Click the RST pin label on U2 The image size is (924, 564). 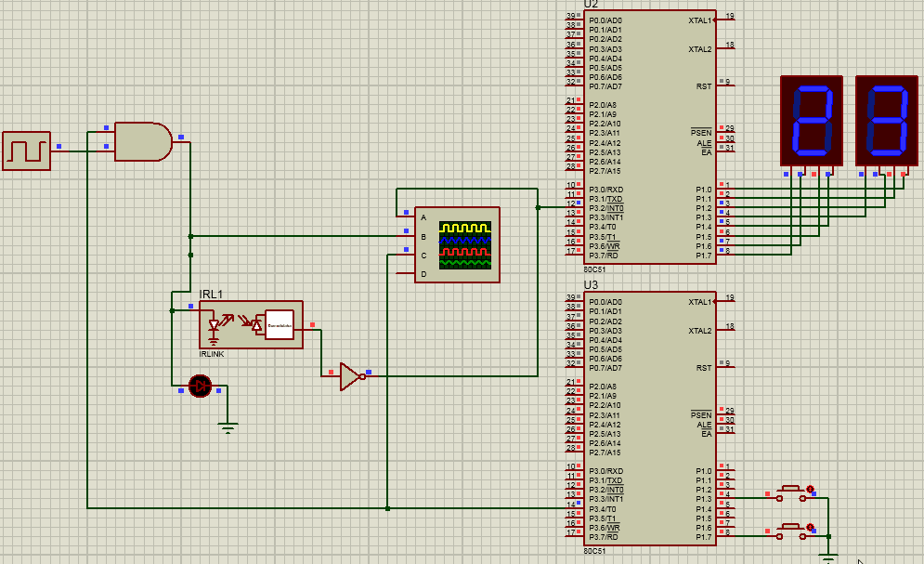pyautogui.click(x=704, y=86)
